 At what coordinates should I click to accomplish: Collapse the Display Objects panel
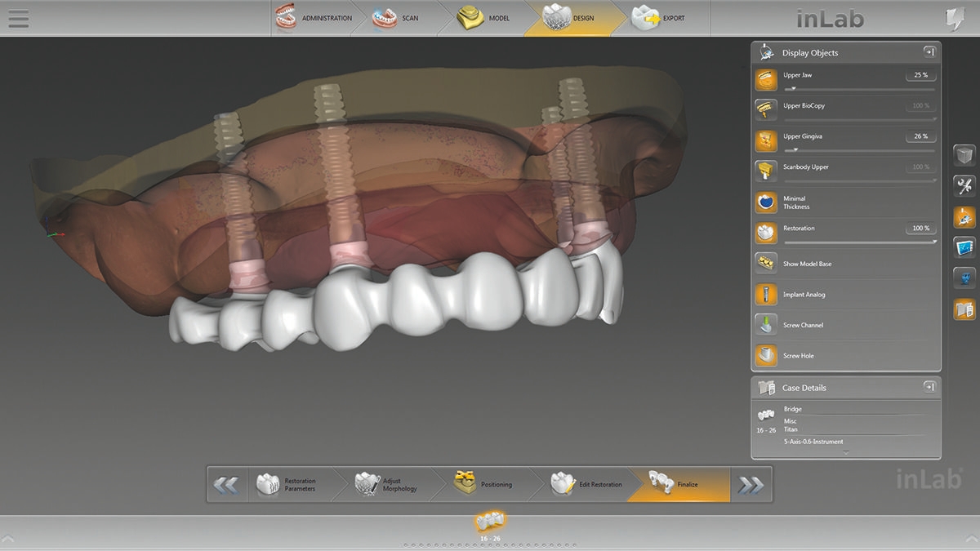[x=929, y=51]
